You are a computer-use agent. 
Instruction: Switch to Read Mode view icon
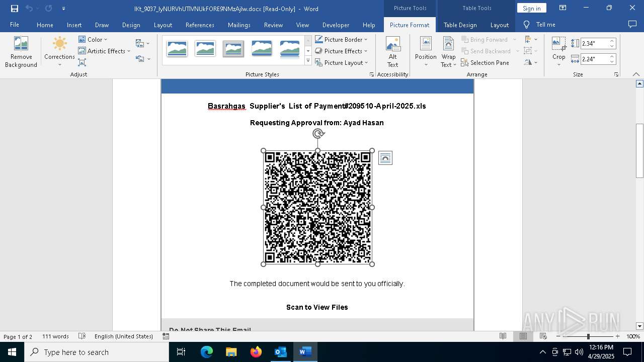coord(503,336)
